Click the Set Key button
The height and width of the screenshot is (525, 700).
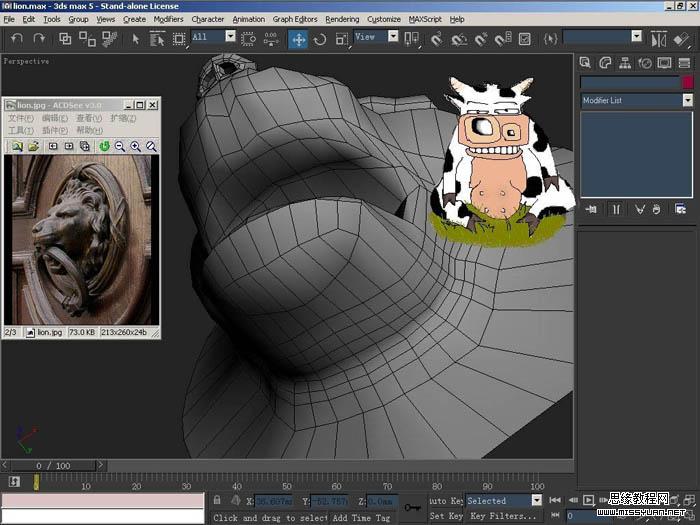point(446,516)
